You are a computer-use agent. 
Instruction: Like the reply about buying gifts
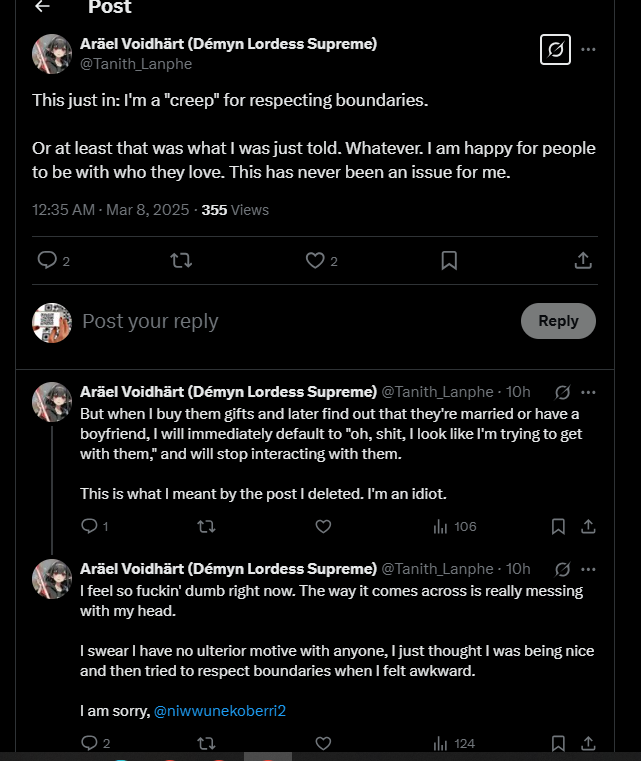point(323,527)
